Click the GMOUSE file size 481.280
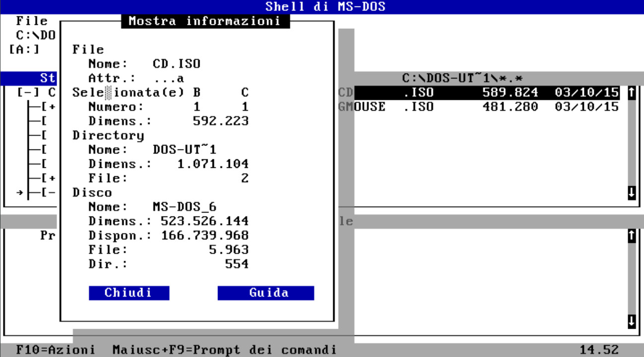The width and height of the screenshot is (644, 357). 510,107
